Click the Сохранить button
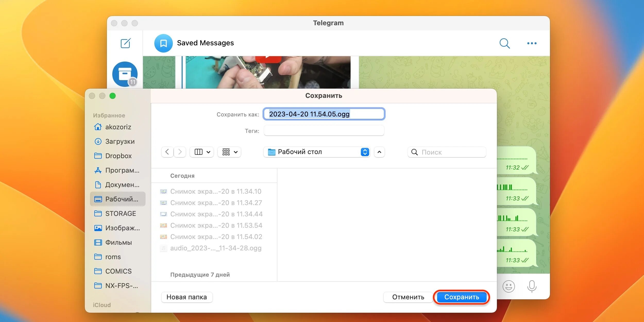 tap(461, 297)
